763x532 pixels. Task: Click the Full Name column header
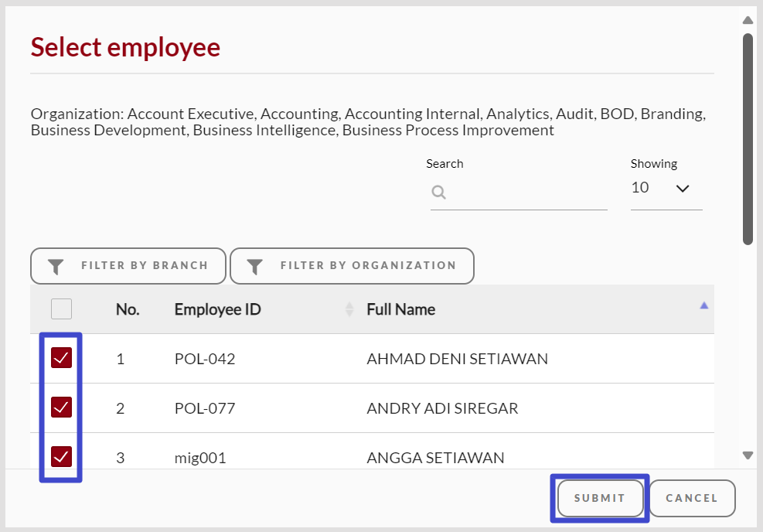[401, 309]
